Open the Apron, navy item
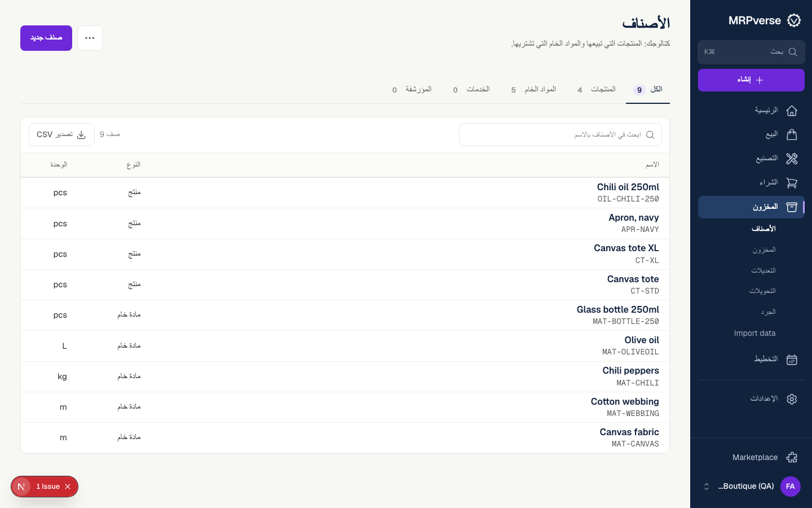The image size is (812, 508). [634, 218]
